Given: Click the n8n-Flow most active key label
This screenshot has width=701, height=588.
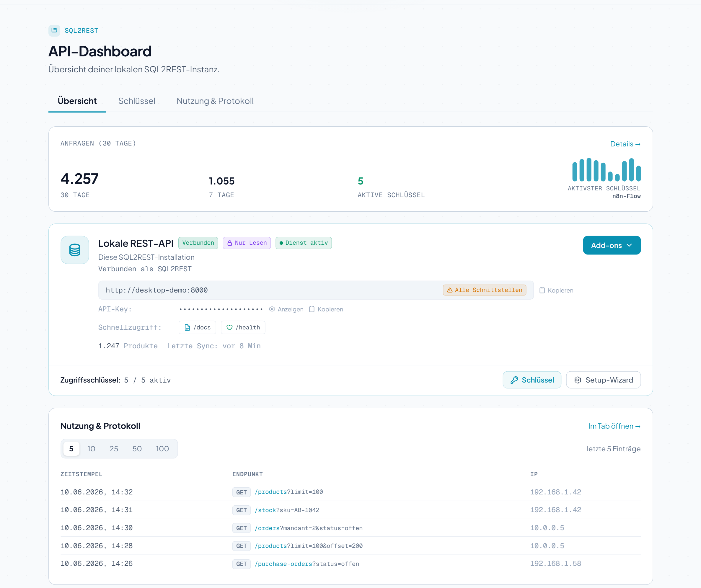Looking at the screenshot, I should pos(626,197).
